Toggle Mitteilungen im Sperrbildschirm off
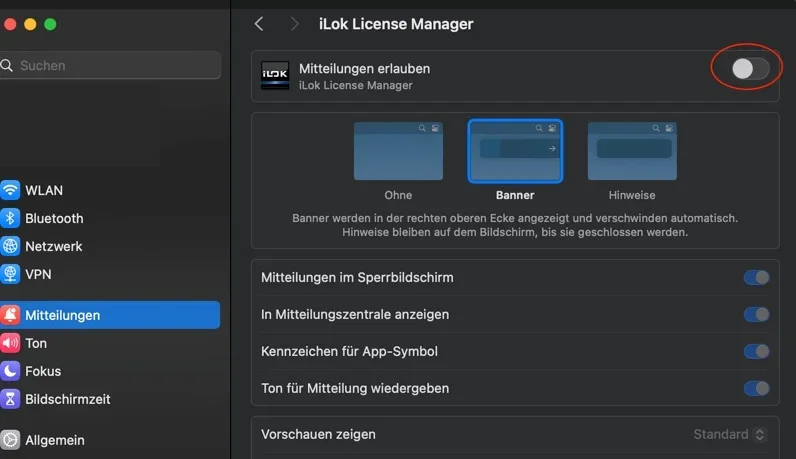Viewport: 796px width, 459px height. [x=756, y=277]
